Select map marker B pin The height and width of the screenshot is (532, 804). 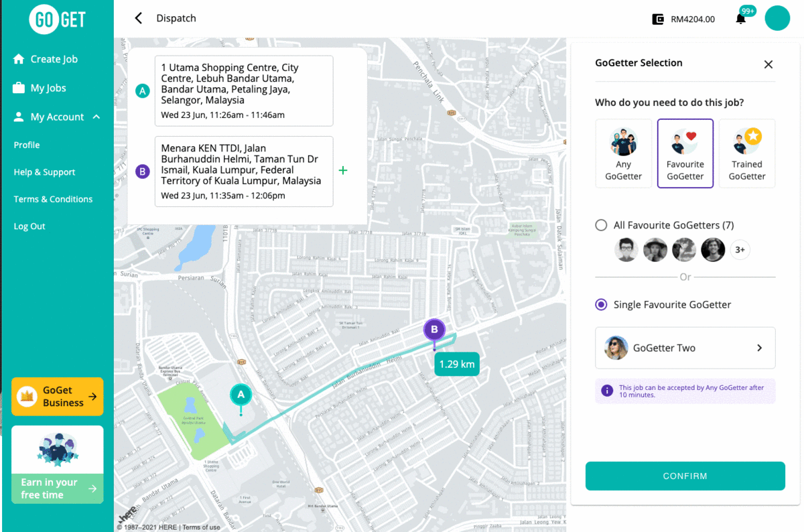pyautogui.click(x=434, y=330)
